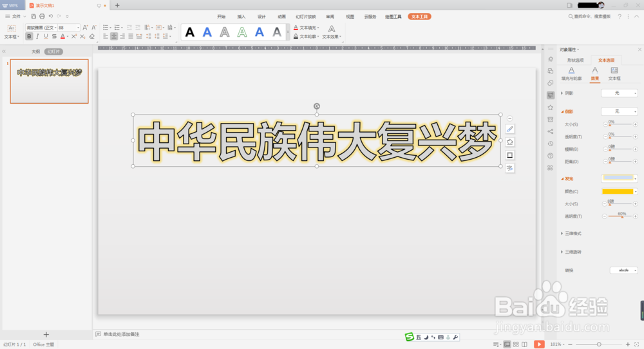The image size is (644, 349).
Task: Click the Sogou input method S icon
Action: (409, 337)
